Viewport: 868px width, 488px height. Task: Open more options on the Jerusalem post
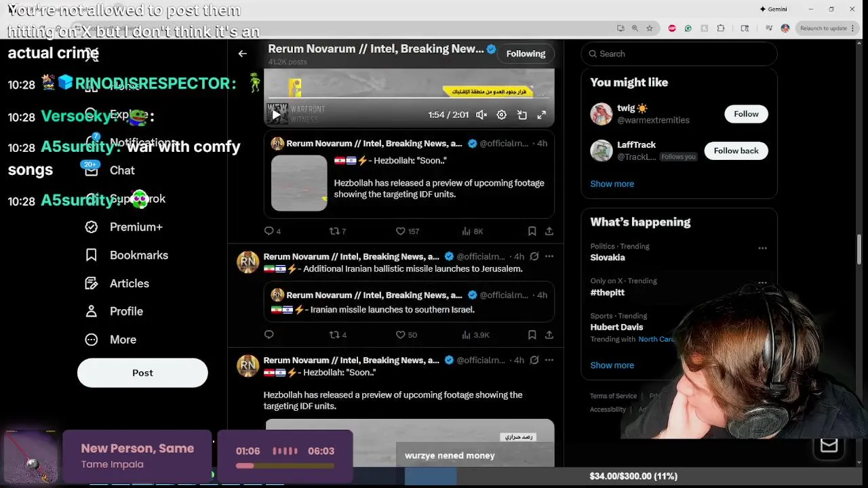pyautogui.click(x=549, y=256)
